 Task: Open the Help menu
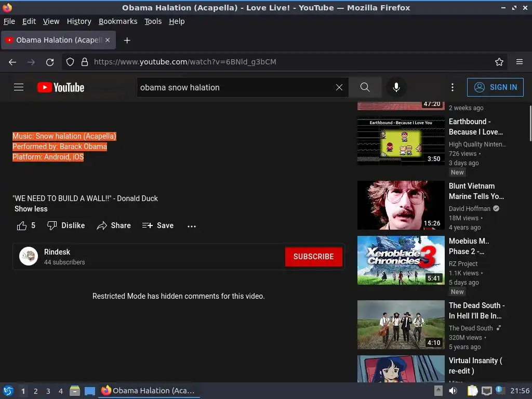point(177,21)
